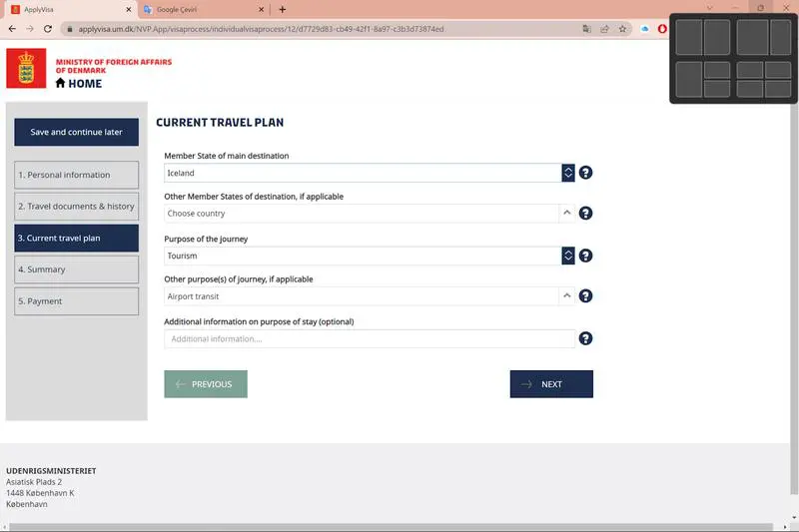This screenshot has height=532, width=799.
Task: Click the cloud extension icon in toolbar
Action: pos(644,29)
